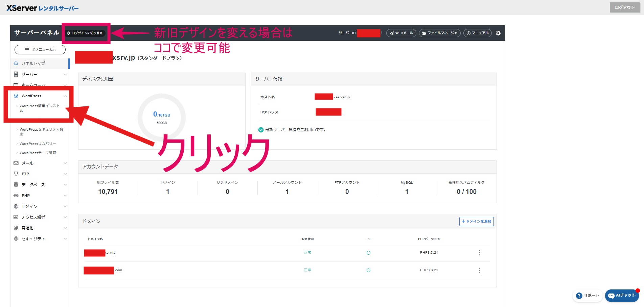
Task: Switch to old design with 旧デザインに切り替え
Action: pyautogui.click(x=85, y=33)
